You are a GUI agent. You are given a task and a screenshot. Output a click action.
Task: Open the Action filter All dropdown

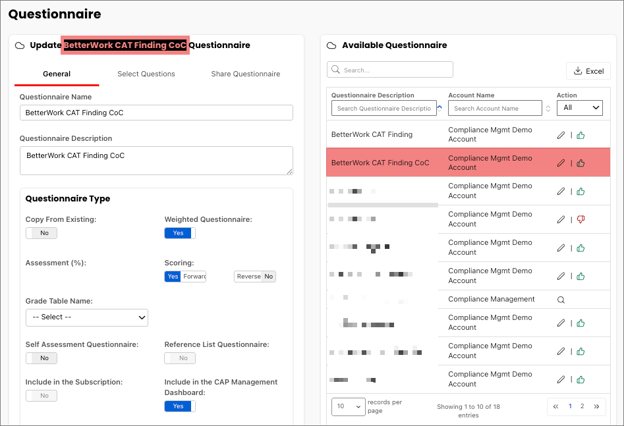pos(580,108)
